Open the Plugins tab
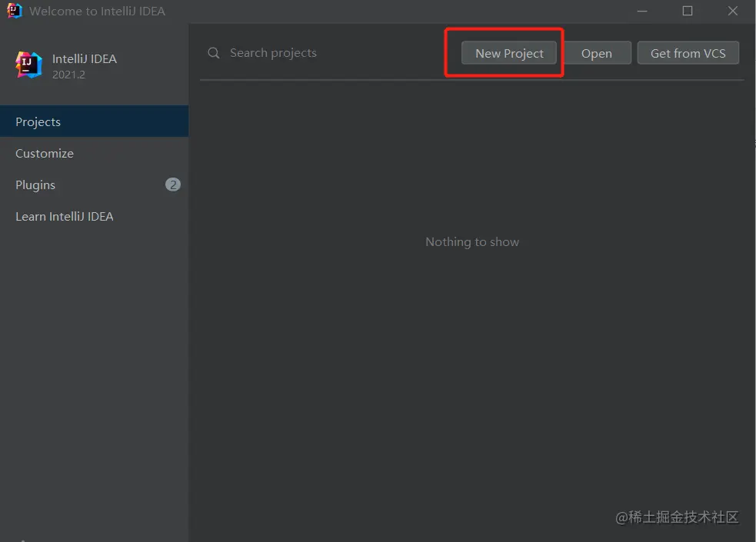 pyautogui.click(x=94, y=185)
